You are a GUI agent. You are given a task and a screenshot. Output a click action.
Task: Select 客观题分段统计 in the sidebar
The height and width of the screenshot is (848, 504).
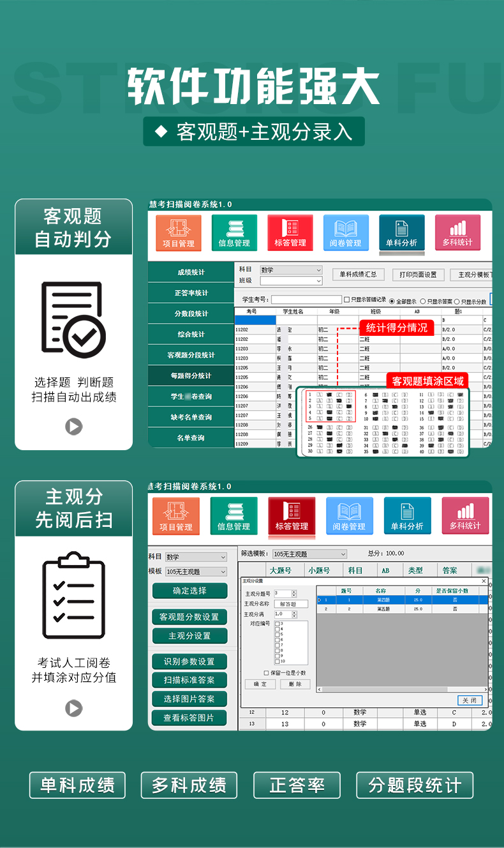[191, 355]
